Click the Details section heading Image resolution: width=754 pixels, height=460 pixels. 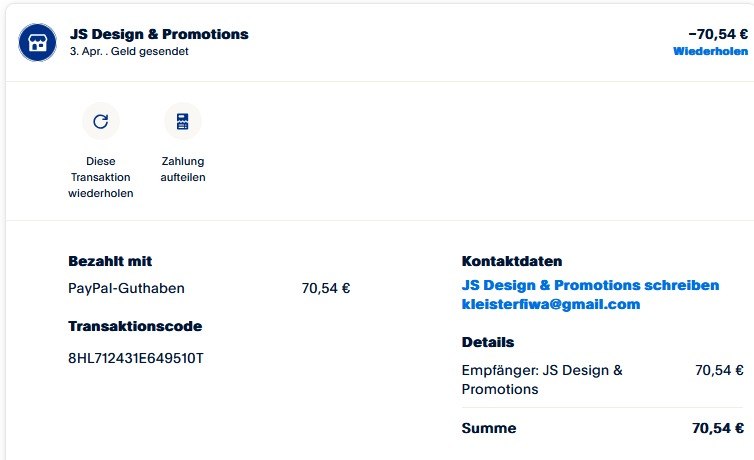[x=488, y=342]
